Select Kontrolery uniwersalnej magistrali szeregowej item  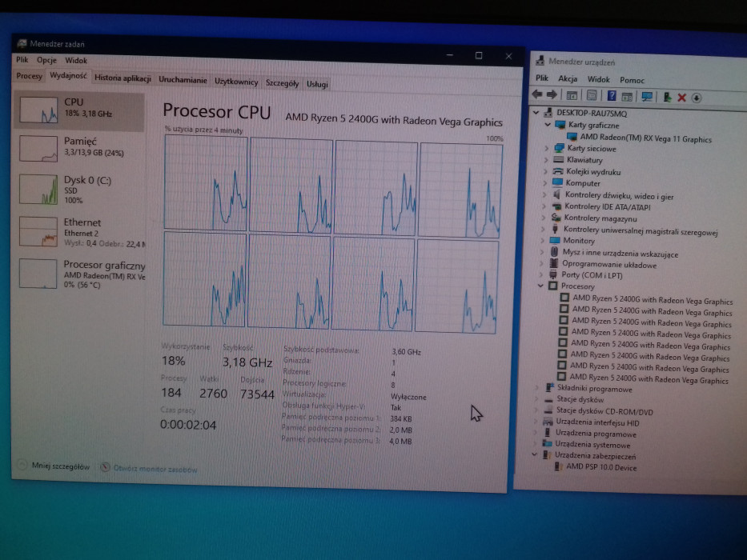pos(641,231)
